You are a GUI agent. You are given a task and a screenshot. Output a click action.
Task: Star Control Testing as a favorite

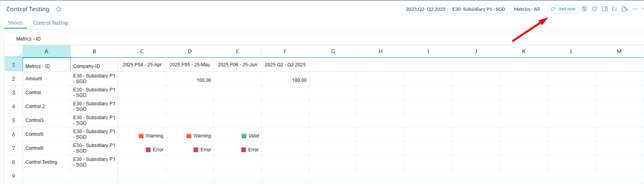click(58, 9)
